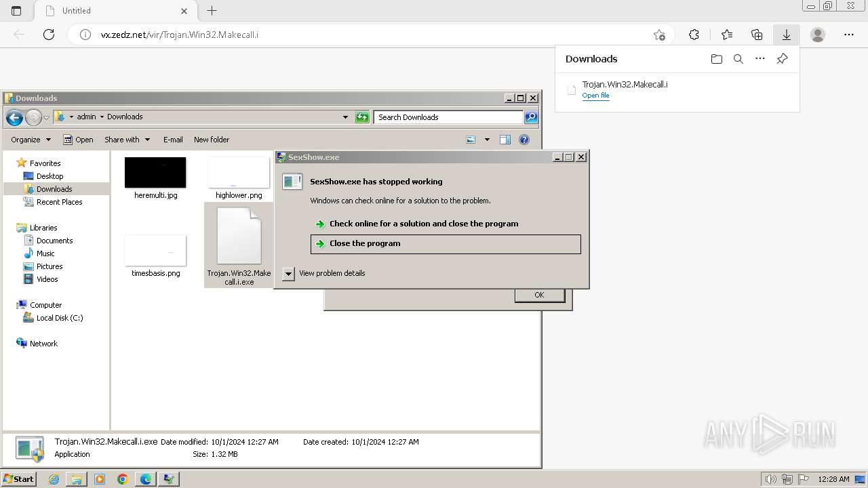Toggle the Downloads toolbar button
The height and width of the screenshot is (488, 868).
[787, 35]
